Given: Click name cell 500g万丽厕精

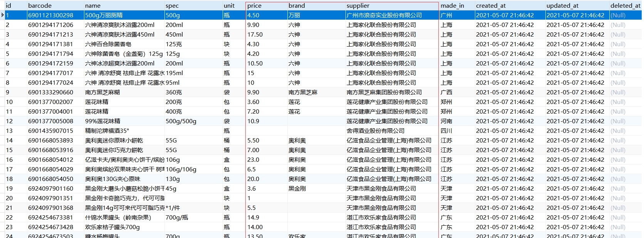Looking at the screenshot, I should click(x=124, y=15).
